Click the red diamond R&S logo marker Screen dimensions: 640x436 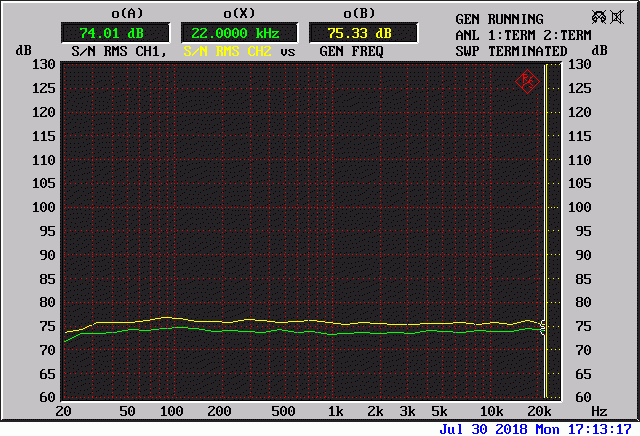[x=527, y=80]
